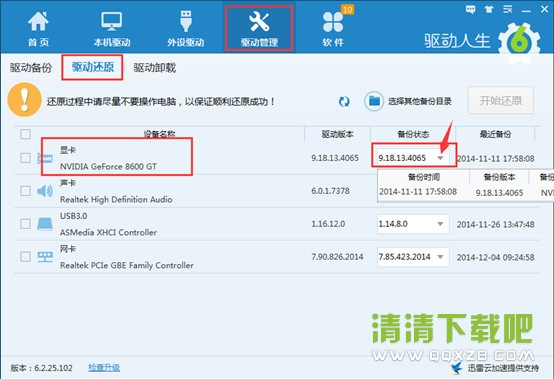Viewport: 554px width, 379px height.
Task: Click the 备份时间 popup column header
Action: (x=424, y=177)
